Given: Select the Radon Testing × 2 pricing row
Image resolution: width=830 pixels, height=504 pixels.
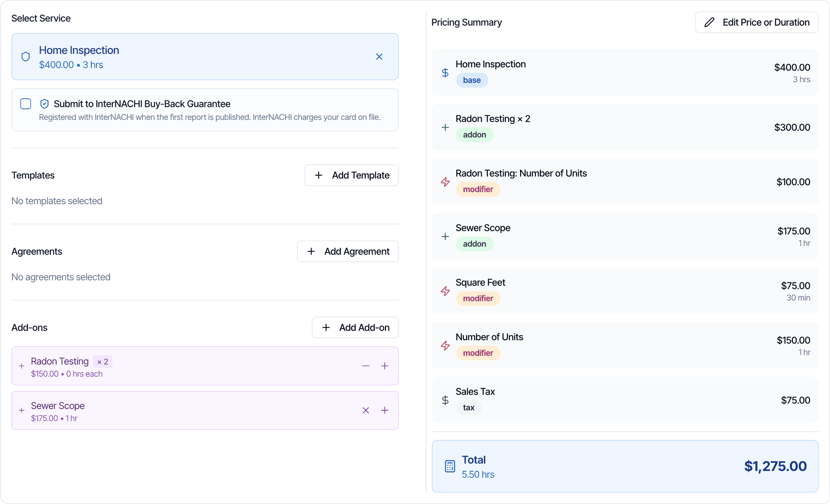Looking at the screenshot, I should pos(625,127).
